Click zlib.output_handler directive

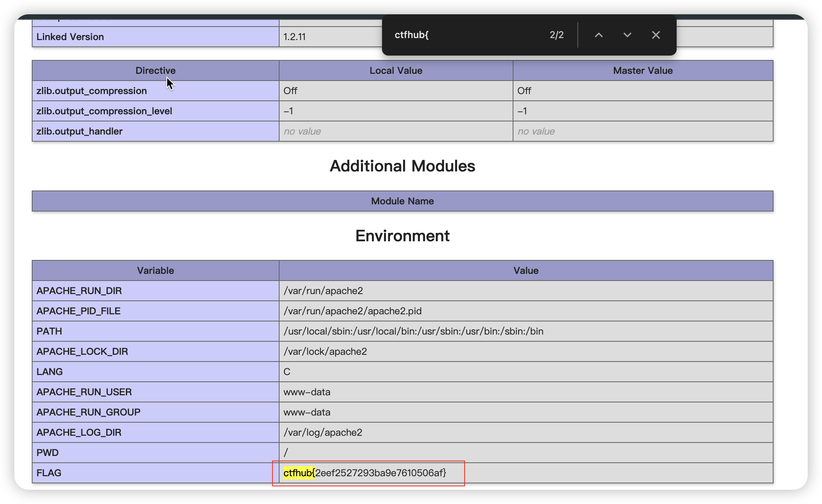(79, 131)
